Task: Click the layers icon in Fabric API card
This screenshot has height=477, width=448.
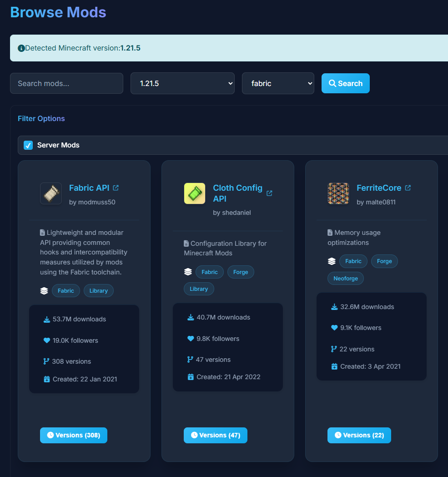Action: tap(44, 291)
